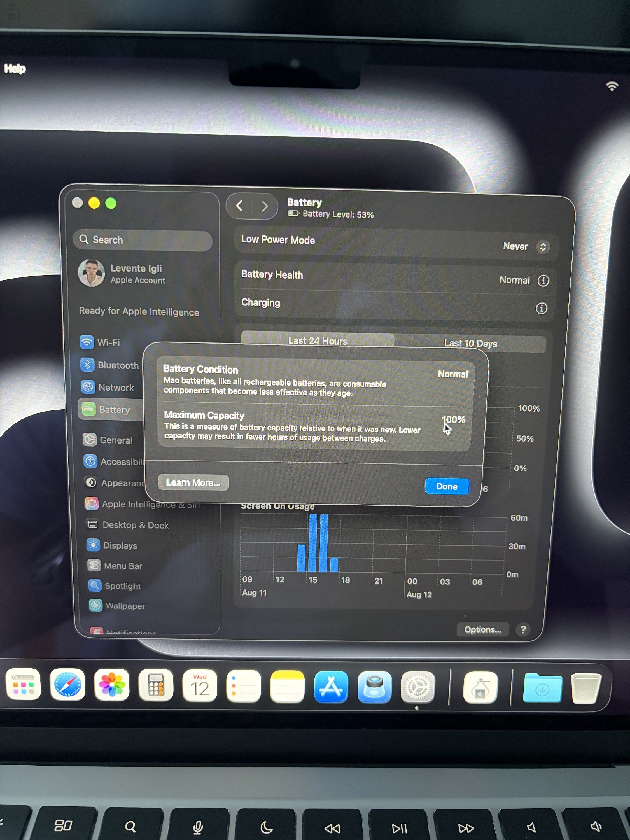Select Desktop & Dock in the sidebar

pos(127,525)
